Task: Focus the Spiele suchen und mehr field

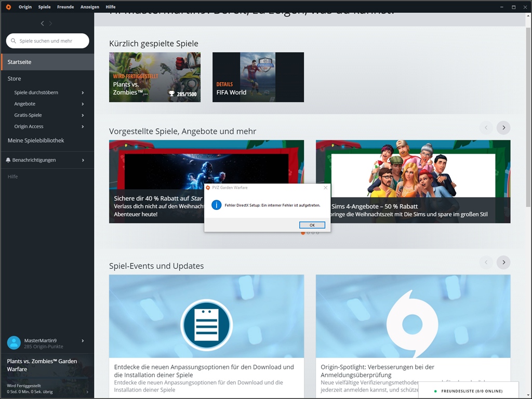Action: click(47, 41)
